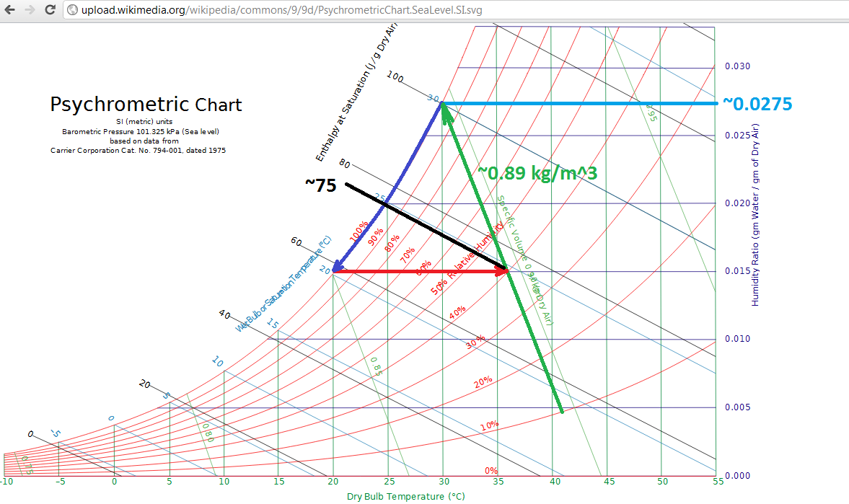Reload the page with the refresh icon

(50, 10)
